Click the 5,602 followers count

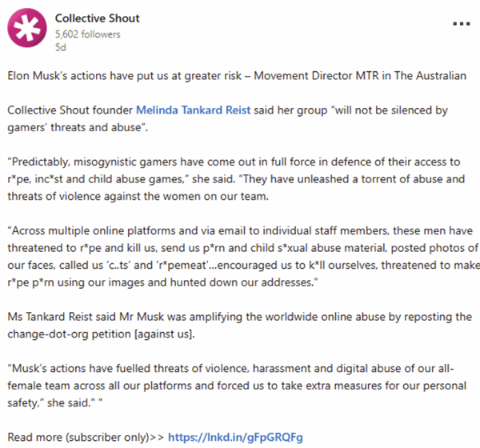coord(85,34)
